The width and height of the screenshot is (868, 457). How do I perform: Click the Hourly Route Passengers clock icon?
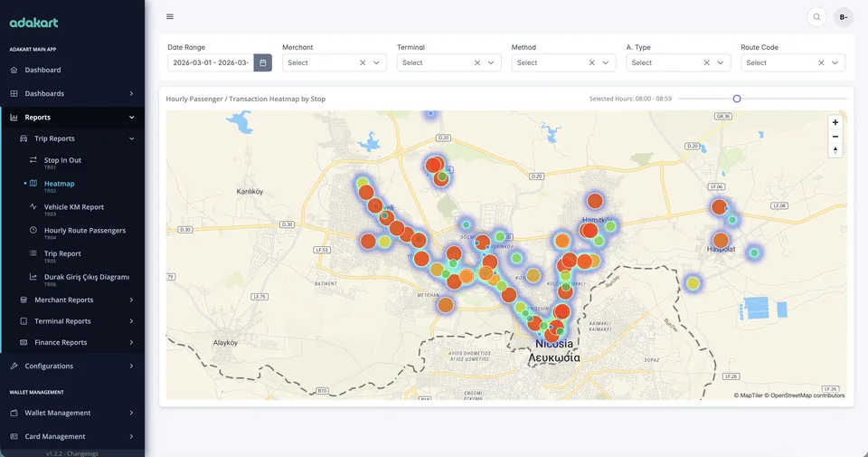33,230
